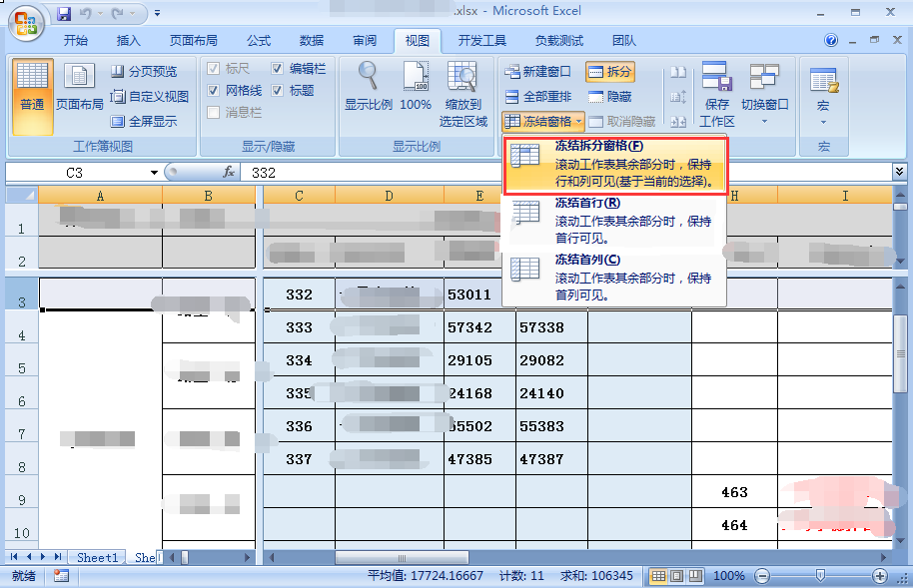
Task: Select cell containing 24140
Action: pyautogui.click(x=551, y=393)
